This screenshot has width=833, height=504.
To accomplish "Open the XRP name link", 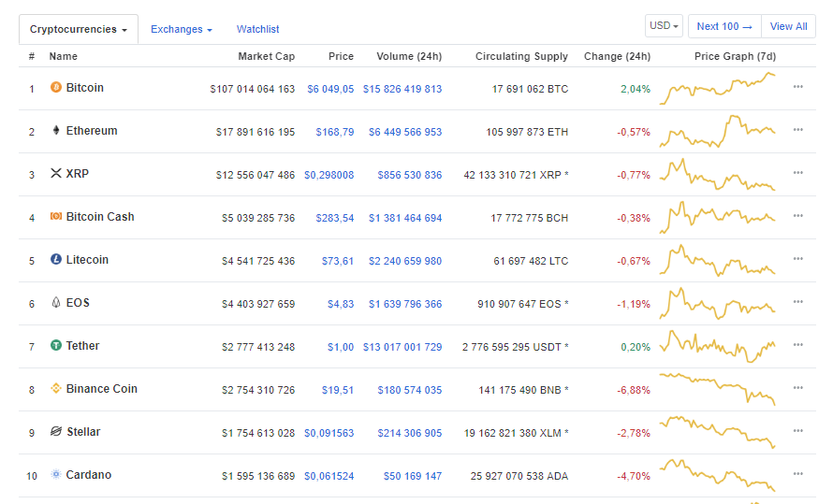I will [77, 174].
